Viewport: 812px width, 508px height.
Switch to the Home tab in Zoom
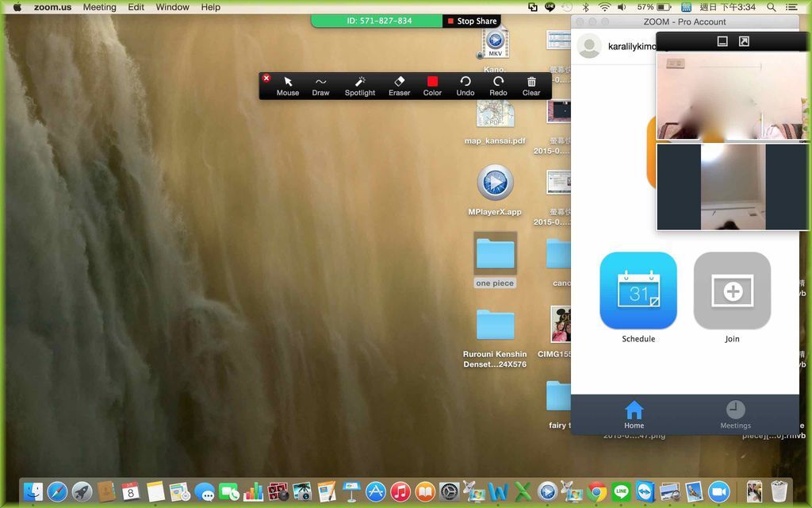634,414
